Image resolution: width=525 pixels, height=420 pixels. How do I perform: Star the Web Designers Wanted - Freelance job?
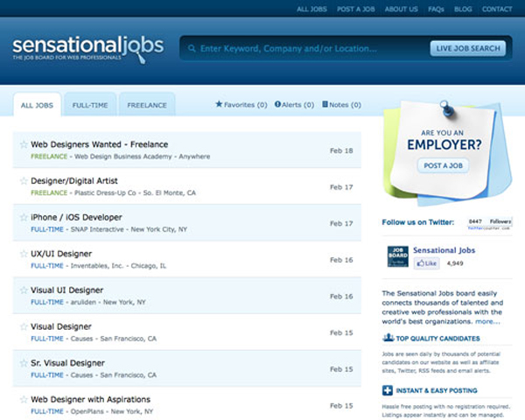pos(24,144)
